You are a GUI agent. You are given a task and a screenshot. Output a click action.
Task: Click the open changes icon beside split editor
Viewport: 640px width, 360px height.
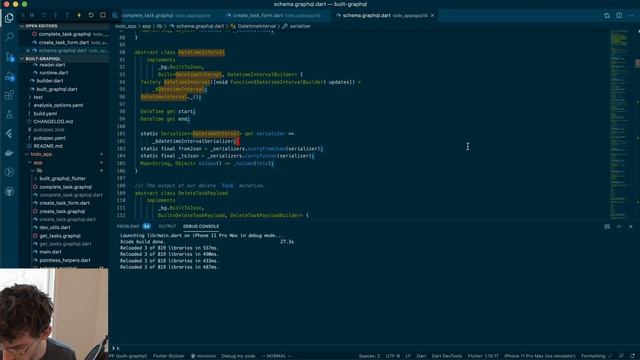click(607, 15)
